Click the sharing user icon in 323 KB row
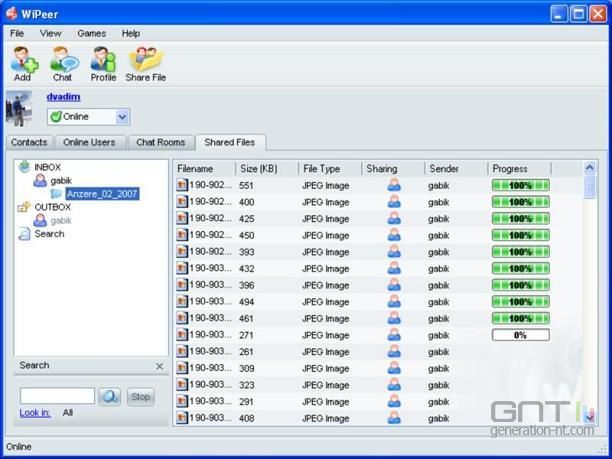Viewport: 612px width, 459px height. 394,384
